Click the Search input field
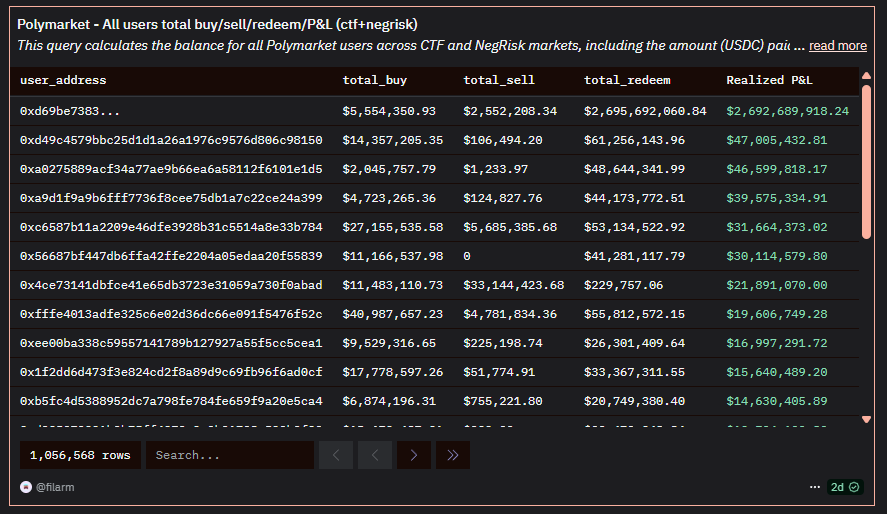The width and height of the screenshot is (887, 514). pyautogui.click(x=230, y=455)
